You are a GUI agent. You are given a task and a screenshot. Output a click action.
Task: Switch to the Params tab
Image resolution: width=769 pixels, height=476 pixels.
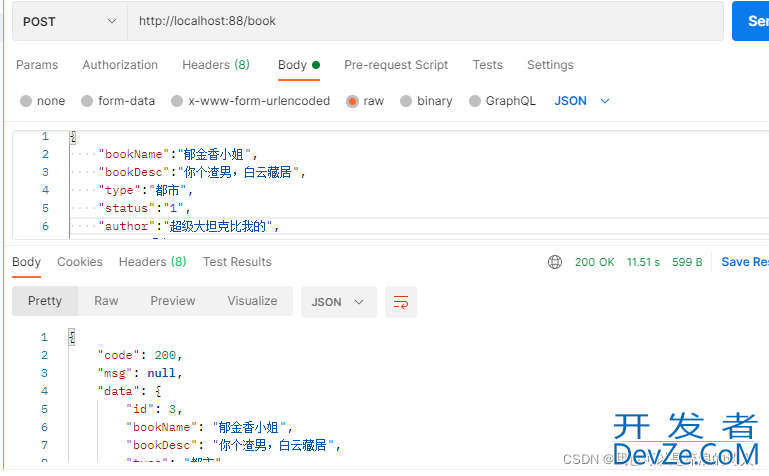tap(37, 65)
